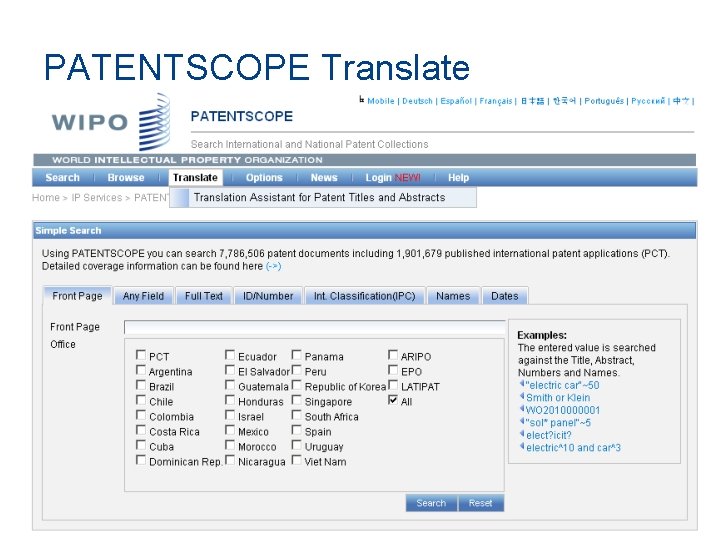Check the Guatemala checkbox

[230, 385]
